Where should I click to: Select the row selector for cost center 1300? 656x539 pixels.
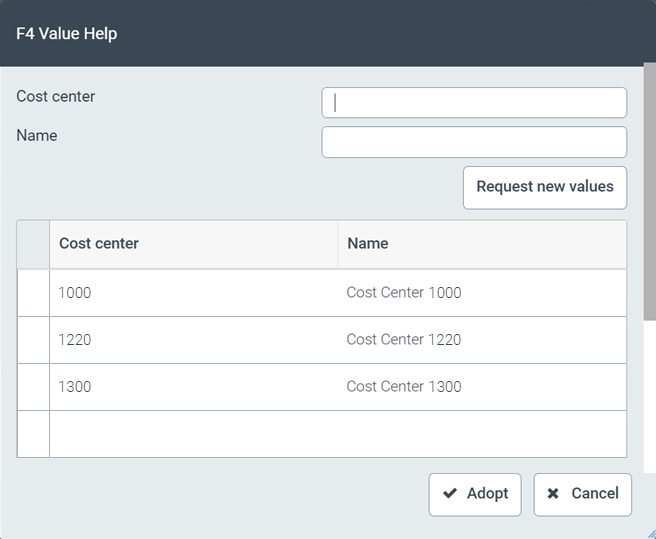[33, 387]
